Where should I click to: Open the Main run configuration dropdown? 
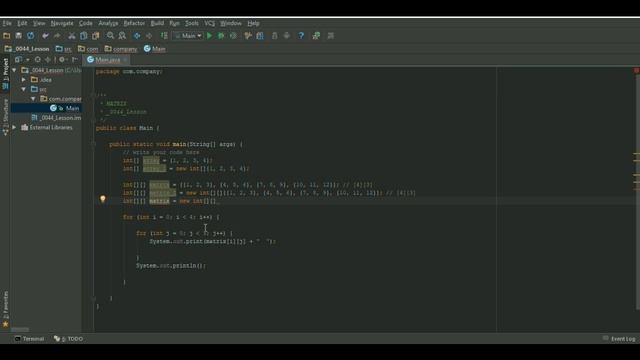pos(188,36)
